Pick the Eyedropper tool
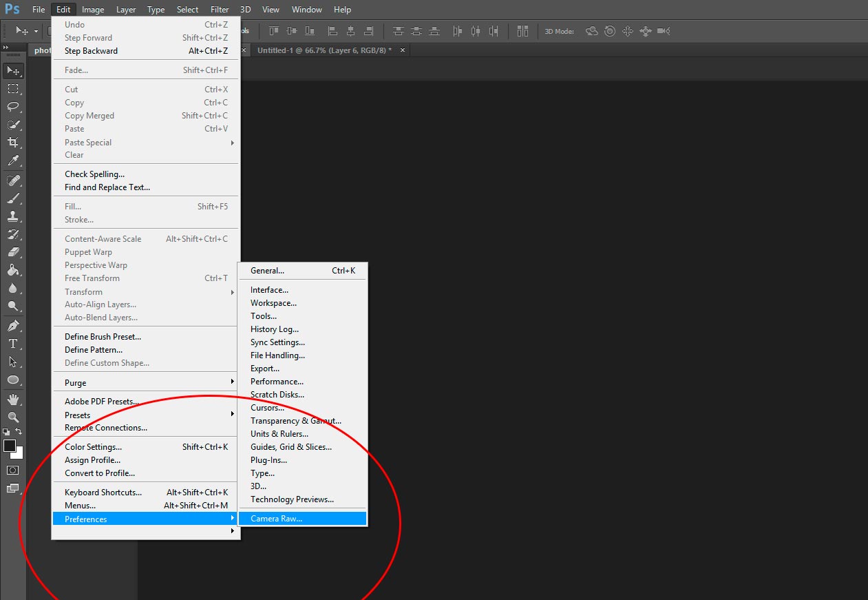The width and height of the screenshot is (868, 600). 13,161
